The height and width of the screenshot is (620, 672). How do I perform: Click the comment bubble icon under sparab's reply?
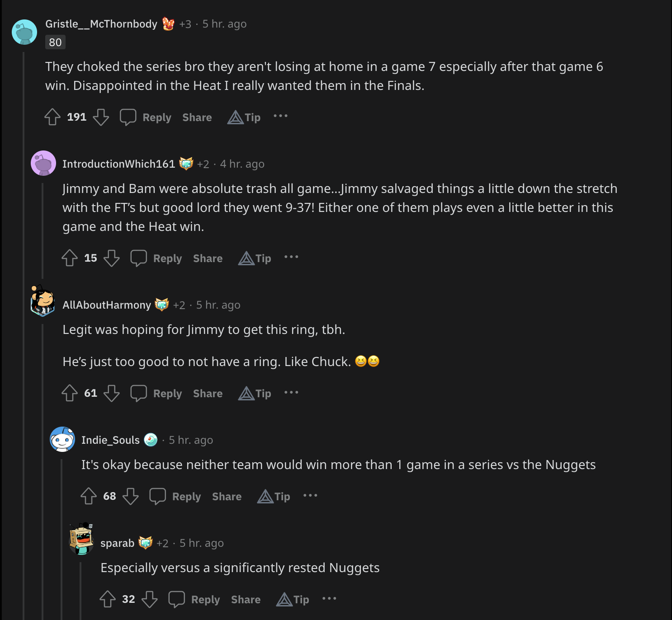click(x=176, y=599)
